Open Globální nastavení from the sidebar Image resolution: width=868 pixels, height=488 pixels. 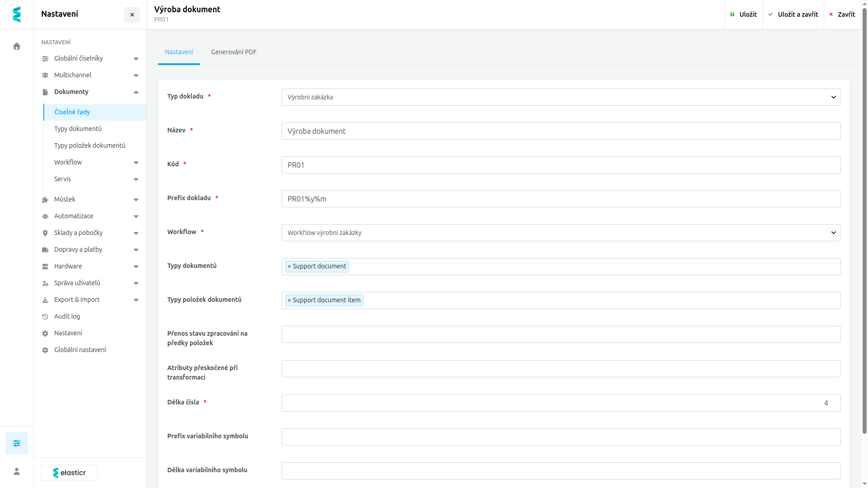(x=80, y=350)
